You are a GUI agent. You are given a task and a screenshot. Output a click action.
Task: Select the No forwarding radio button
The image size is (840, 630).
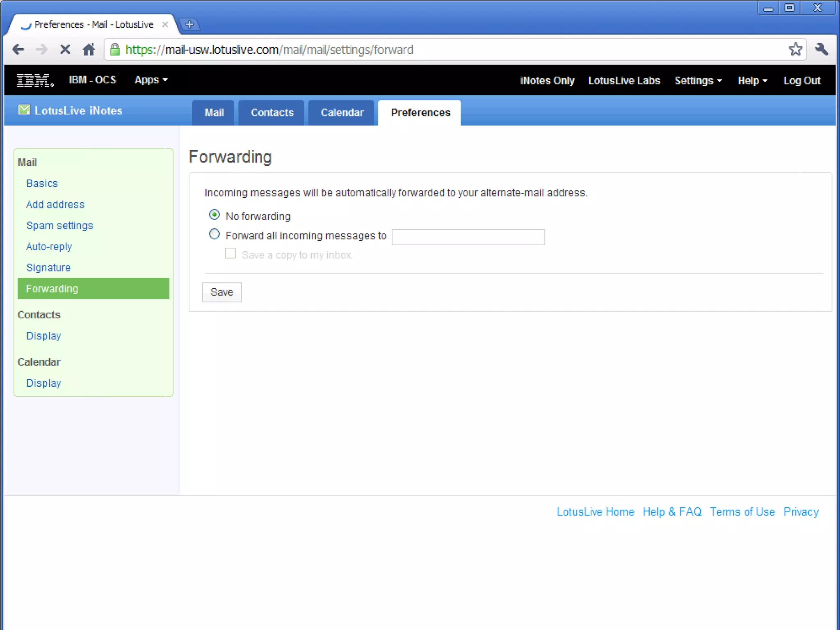coord(214,215)
